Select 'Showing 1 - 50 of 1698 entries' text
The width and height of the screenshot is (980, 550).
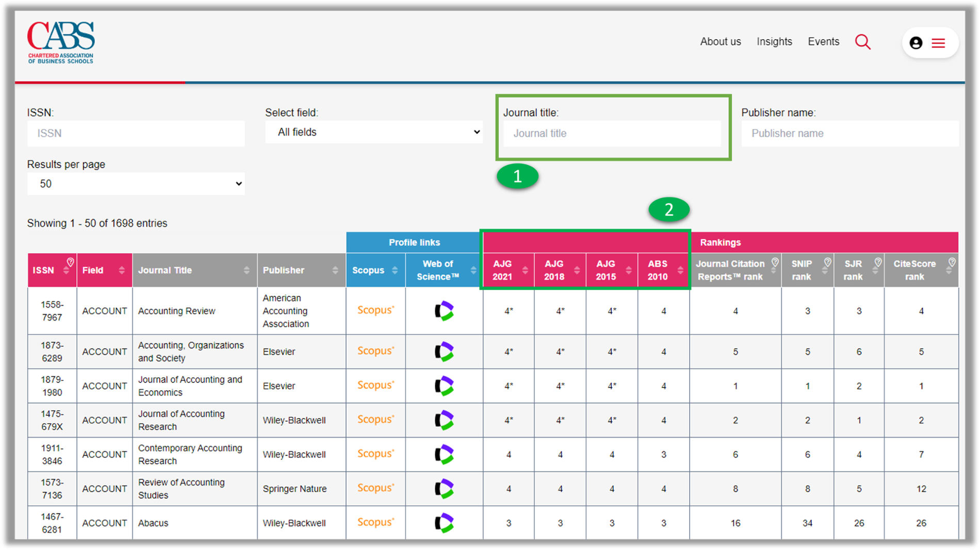tap(97, 223)
